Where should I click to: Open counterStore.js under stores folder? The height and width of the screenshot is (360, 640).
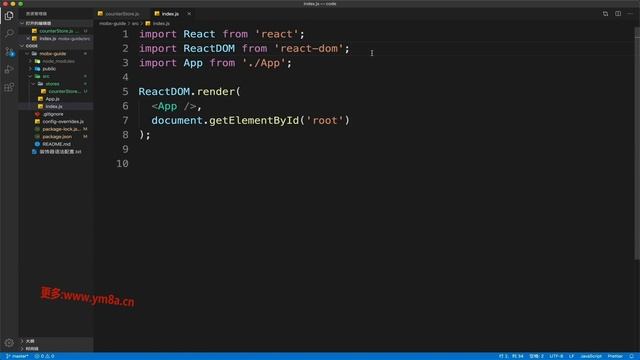(x=64, y=91)
